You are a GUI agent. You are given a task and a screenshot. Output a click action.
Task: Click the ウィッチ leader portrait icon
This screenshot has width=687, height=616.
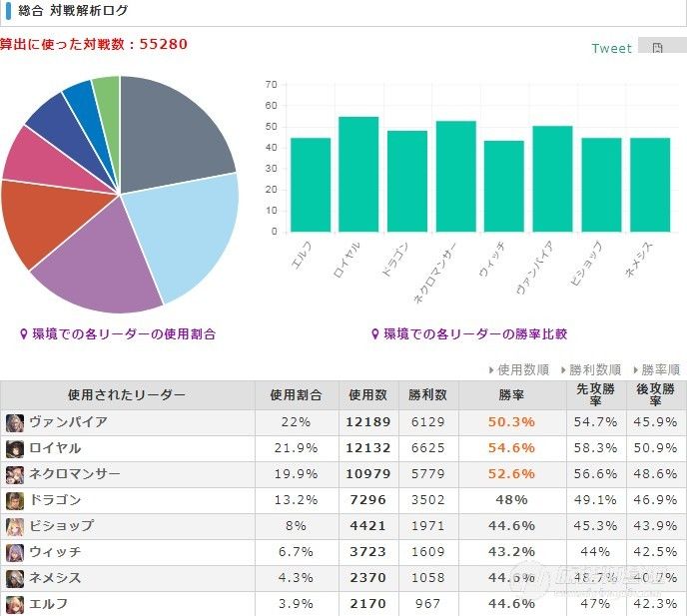click(15, 552)
